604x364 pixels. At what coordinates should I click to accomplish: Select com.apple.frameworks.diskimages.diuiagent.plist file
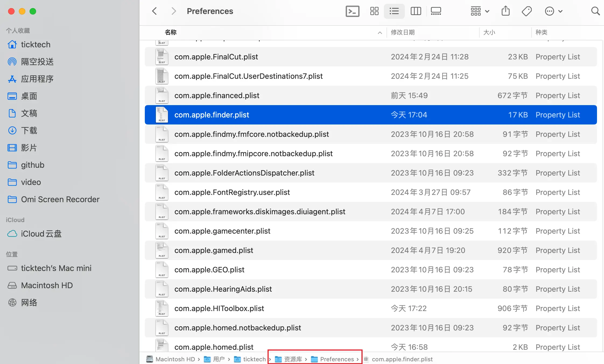pos(371,212)
